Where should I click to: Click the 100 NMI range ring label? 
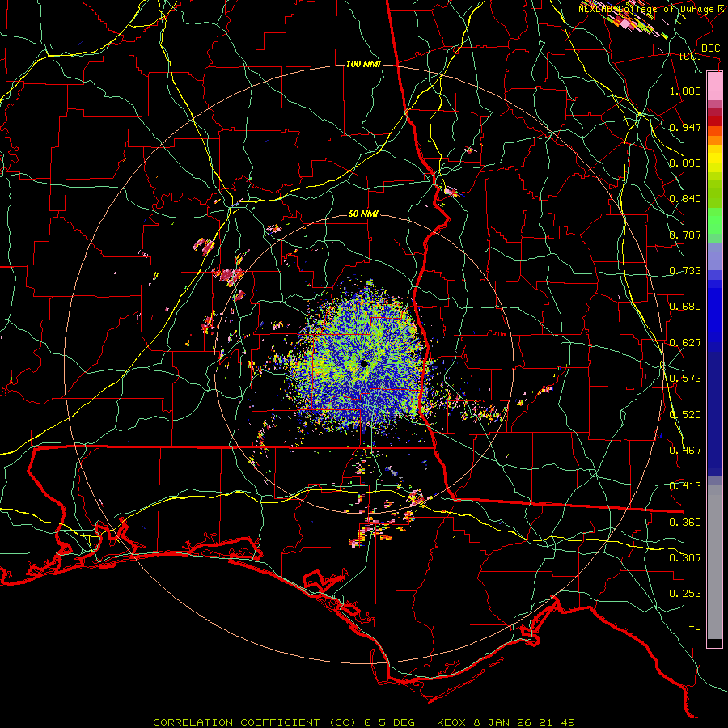363,64
